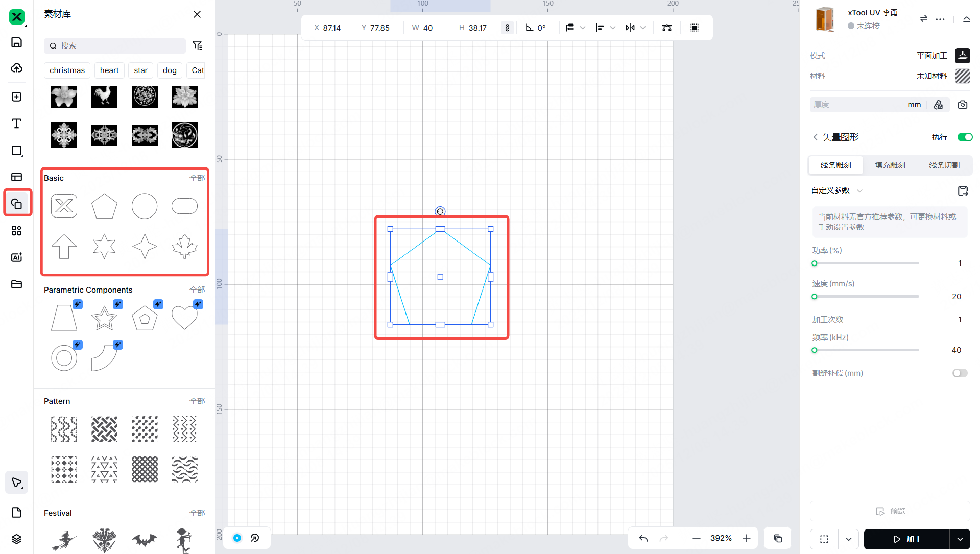Click the filter icon beside search box
Image resolution: width=980 pixels, height=554 pixels.
[x=197, y=45]
